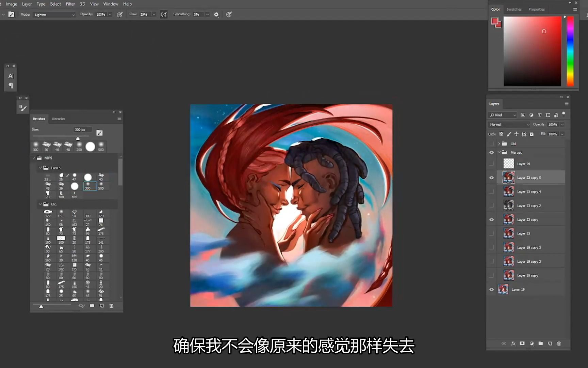Lock layer position icon
This screenshot has width=588, height=368.
pos(516,134)
